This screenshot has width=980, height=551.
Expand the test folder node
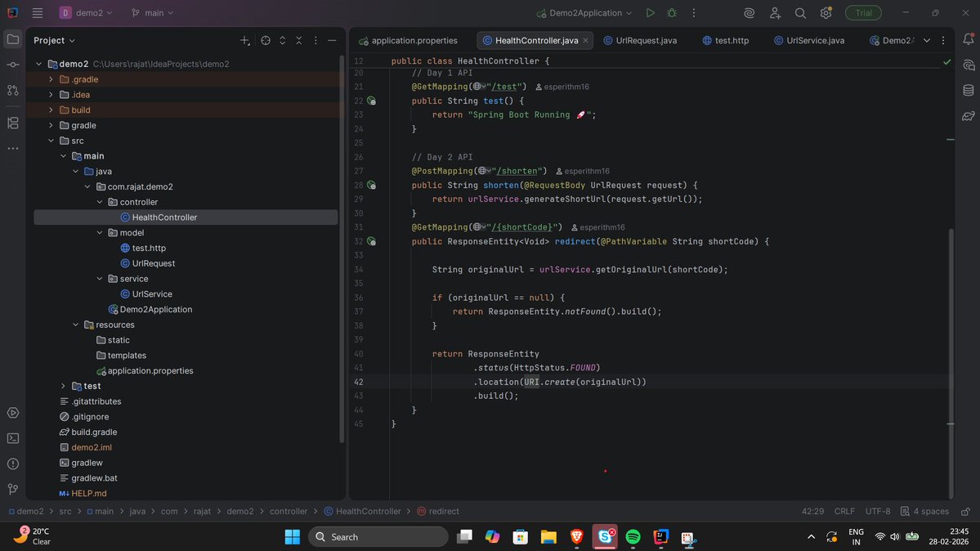pos(63,386)
